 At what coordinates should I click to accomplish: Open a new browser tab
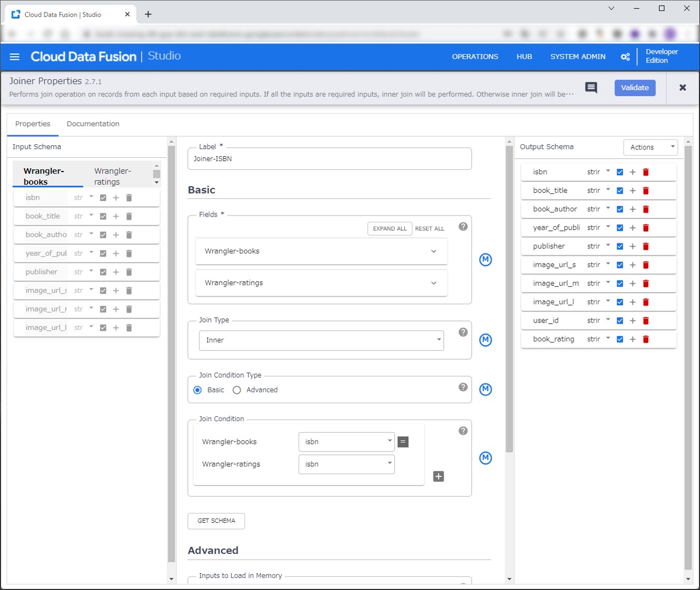tap(148, 14)
